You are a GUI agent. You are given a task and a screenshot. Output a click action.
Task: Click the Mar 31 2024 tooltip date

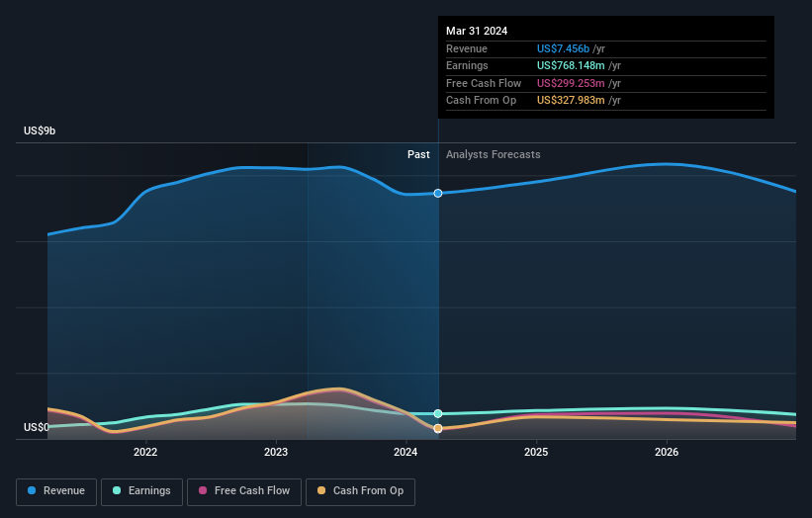coord(477,31)
